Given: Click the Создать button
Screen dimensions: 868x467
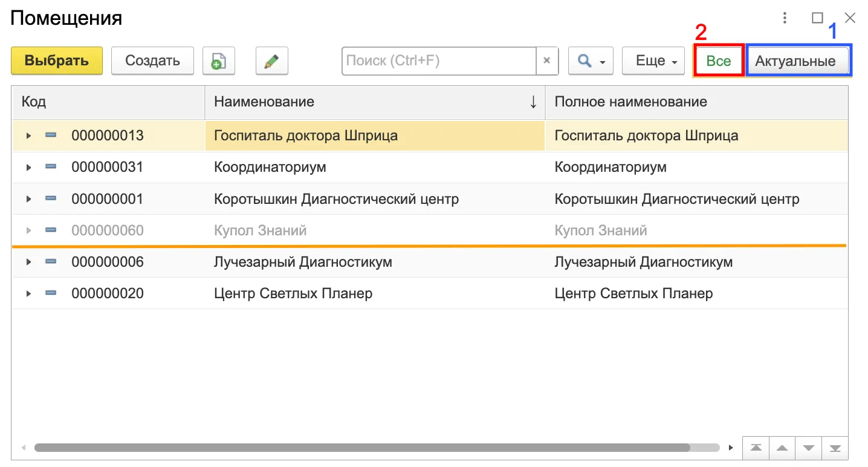Looking at the screenshot, I should 152,61.
